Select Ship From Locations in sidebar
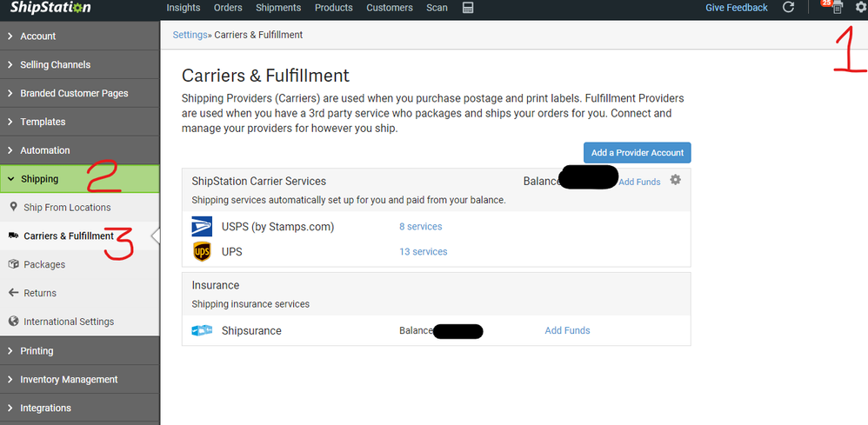Screen dimensions: 868x425 pyautogui.click(x=67, y=208)
